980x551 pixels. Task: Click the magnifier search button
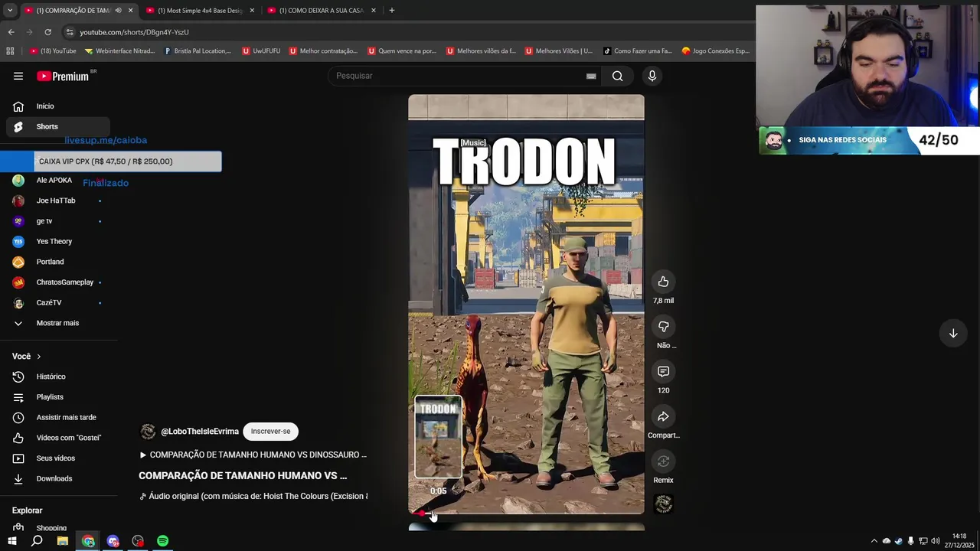(617, 76)
